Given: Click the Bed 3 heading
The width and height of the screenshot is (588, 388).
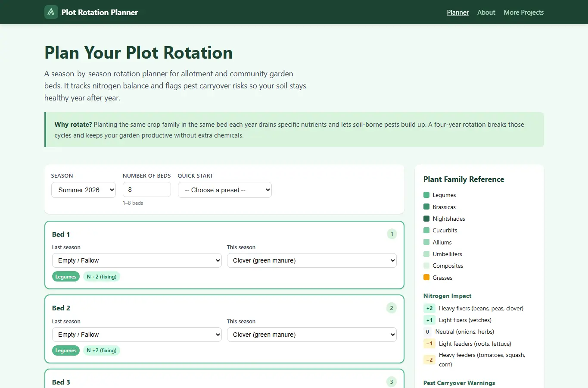Looking at the screenshot, I should point(61,382).
